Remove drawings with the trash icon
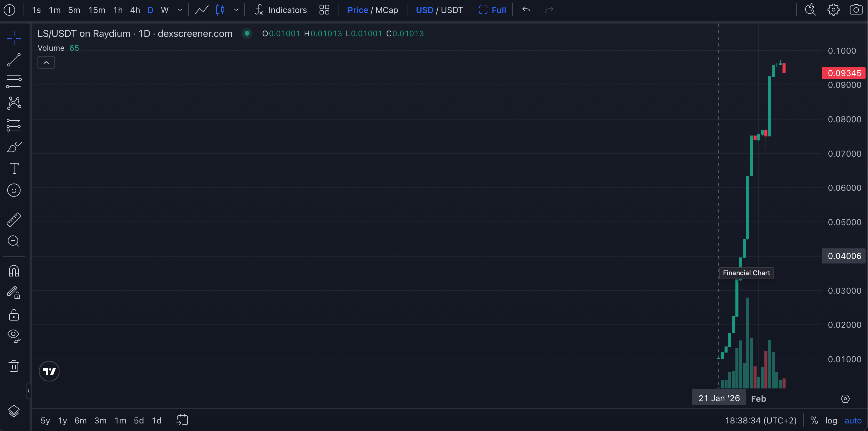The height and width of the screenshot is (431, 868). point(14,366)
